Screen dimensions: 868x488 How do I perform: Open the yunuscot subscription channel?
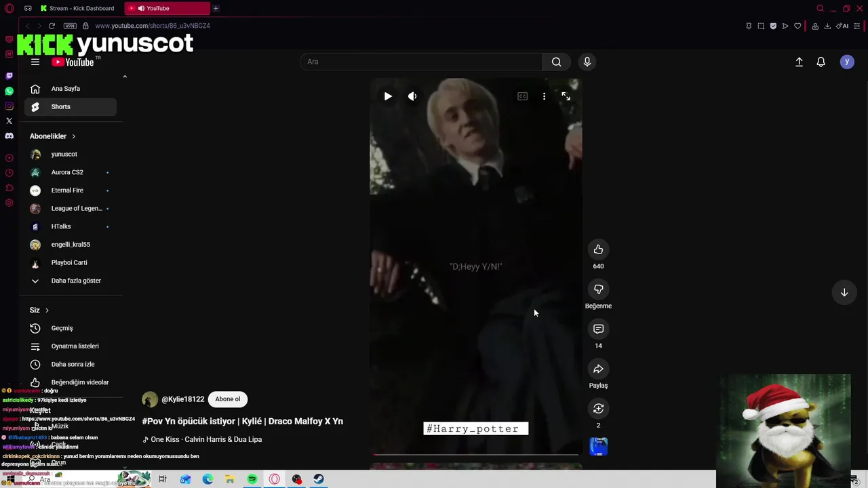click(x=71, y=155)
